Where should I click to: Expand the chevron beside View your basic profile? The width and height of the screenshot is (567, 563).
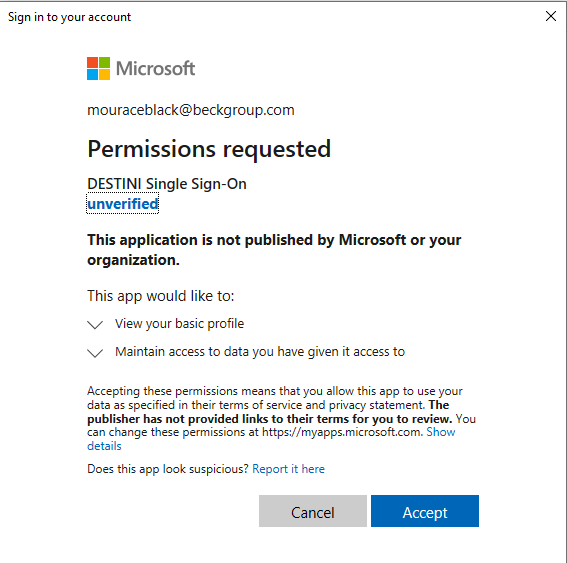[x=95, y=324]
